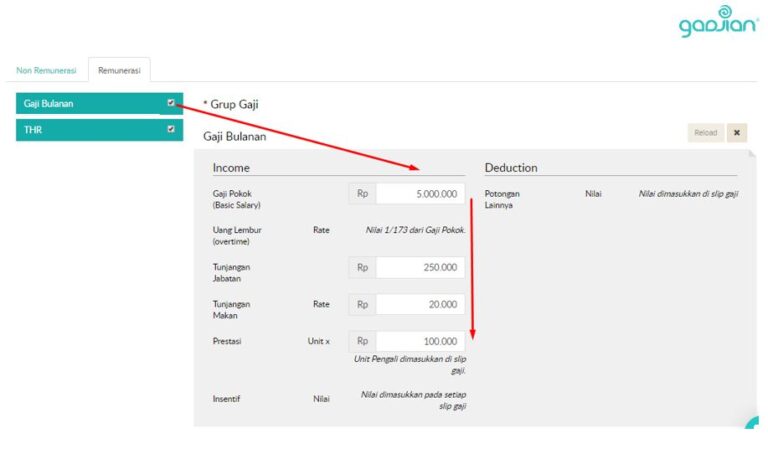Open the teal chat widget bubble
The image size is (768, 454).
coord(755,424)
